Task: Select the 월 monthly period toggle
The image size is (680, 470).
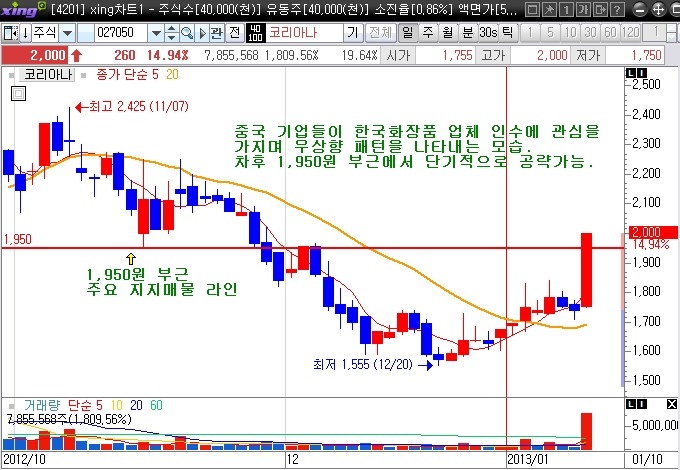Action: point(448,33)
